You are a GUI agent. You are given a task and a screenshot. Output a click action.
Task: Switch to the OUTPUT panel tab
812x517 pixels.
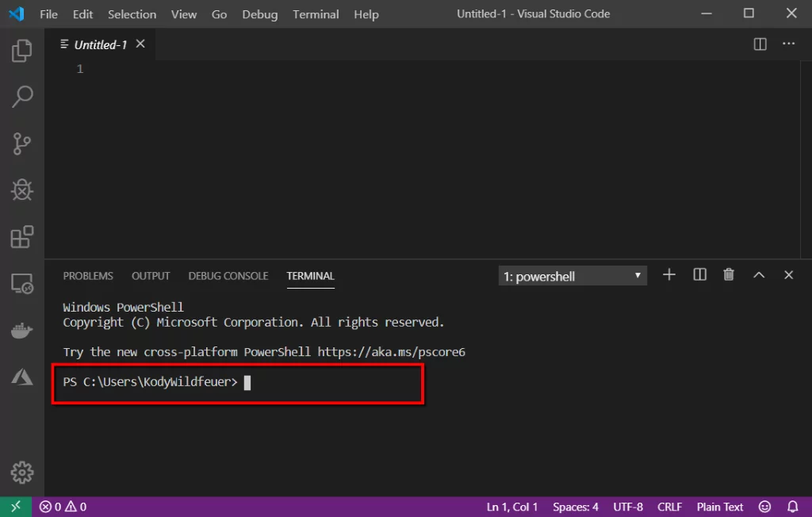[151, 276]
